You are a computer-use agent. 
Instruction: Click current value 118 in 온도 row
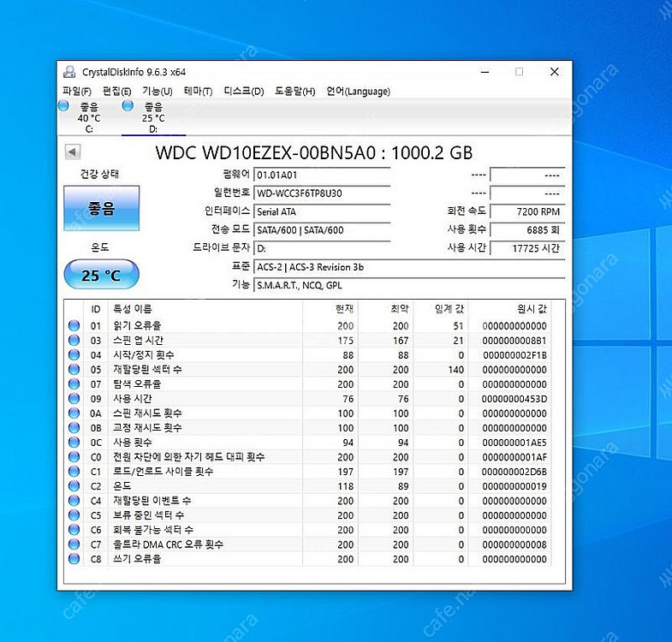tap(346, 486)
